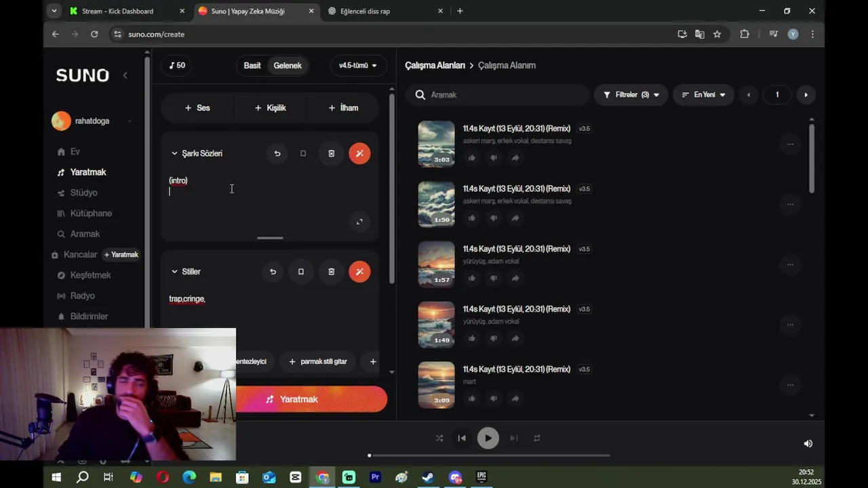Undo styles change in Stiller

273,272
